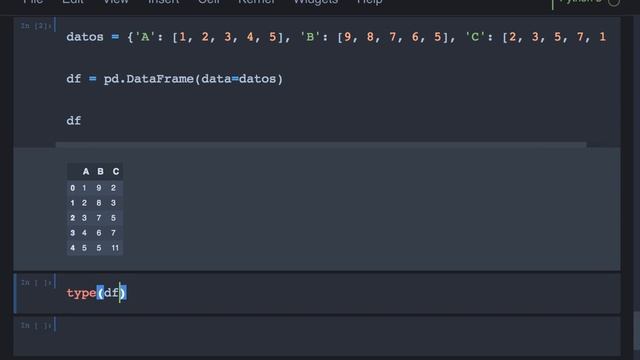This screenshot has width=640, height=360.
Task: Click row index 4 in dataframe table
Action: pos(73,248)
